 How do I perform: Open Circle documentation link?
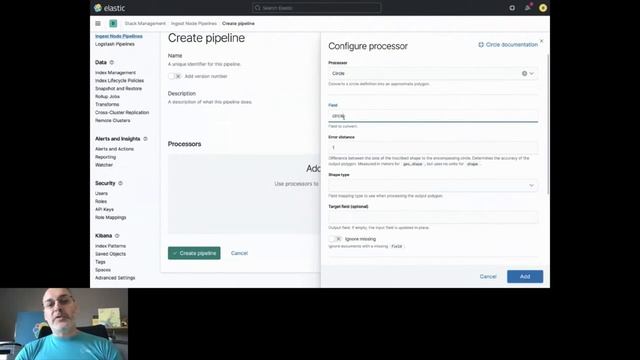(x=508, y=44)
